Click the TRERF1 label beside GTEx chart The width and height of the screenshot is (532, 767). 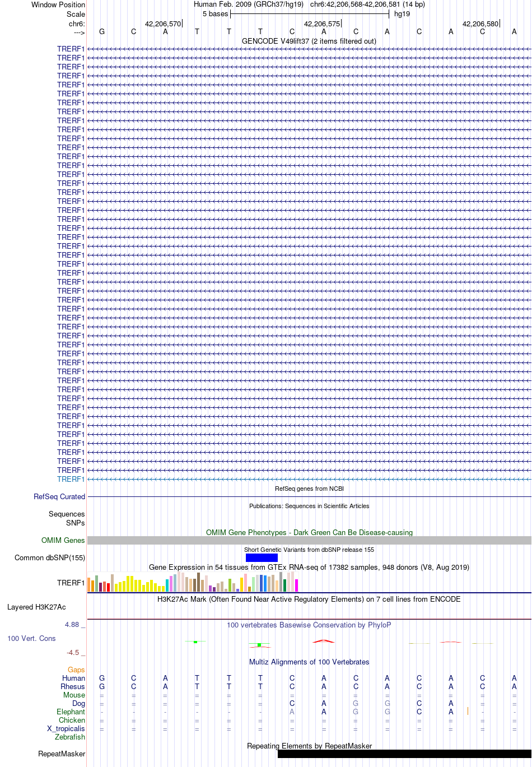point(71,583)
